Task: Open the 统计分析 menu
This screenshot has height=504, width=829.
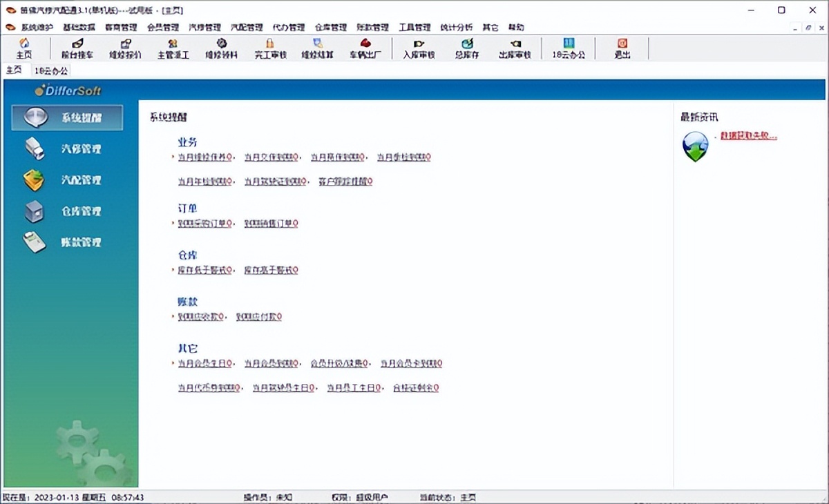Action: (x=455, y=27)
